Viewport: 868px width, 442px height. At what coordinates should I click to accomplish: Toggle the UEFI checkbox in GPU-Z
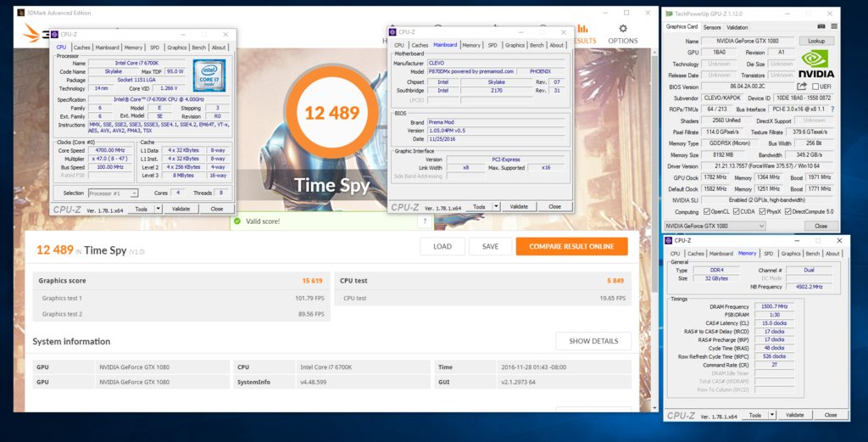[815, 87]
